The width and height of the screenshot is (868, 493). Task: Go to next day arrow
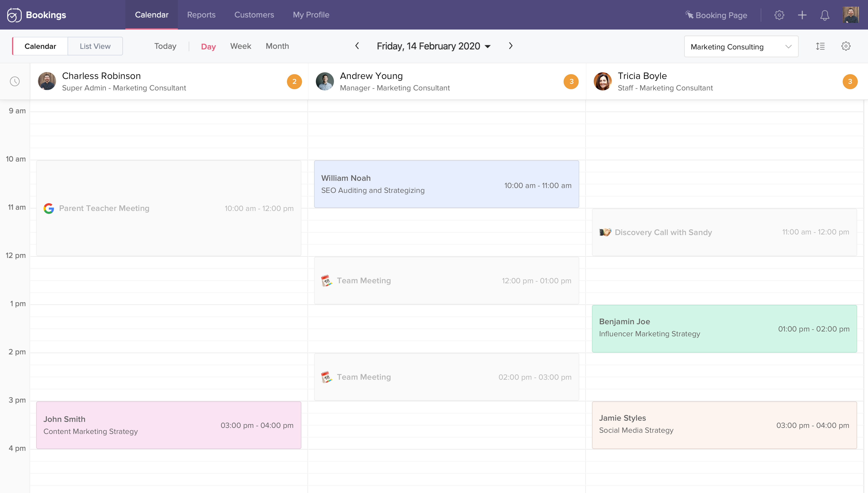pos(511,46)
